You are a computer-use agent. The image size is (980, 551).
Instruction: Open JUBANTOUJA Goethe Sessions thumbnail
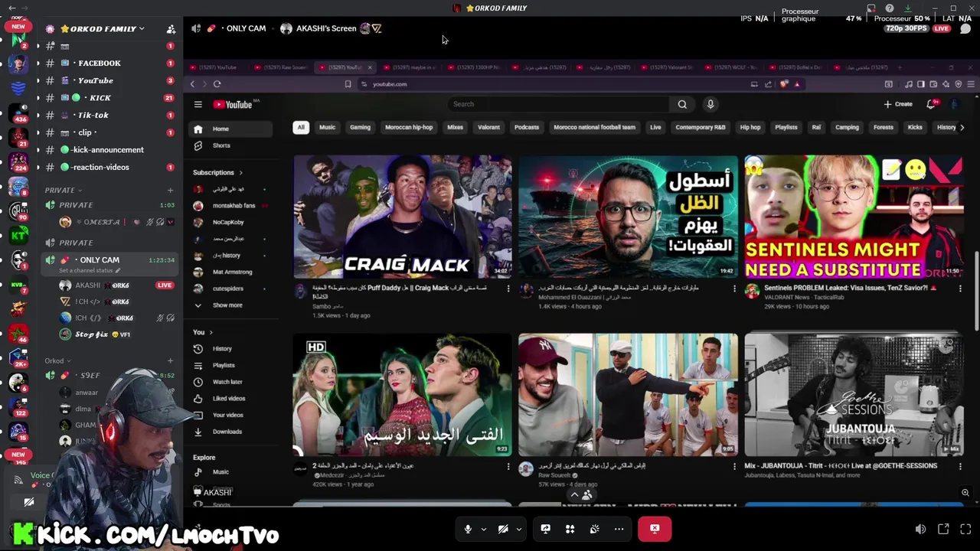(854, 395)
